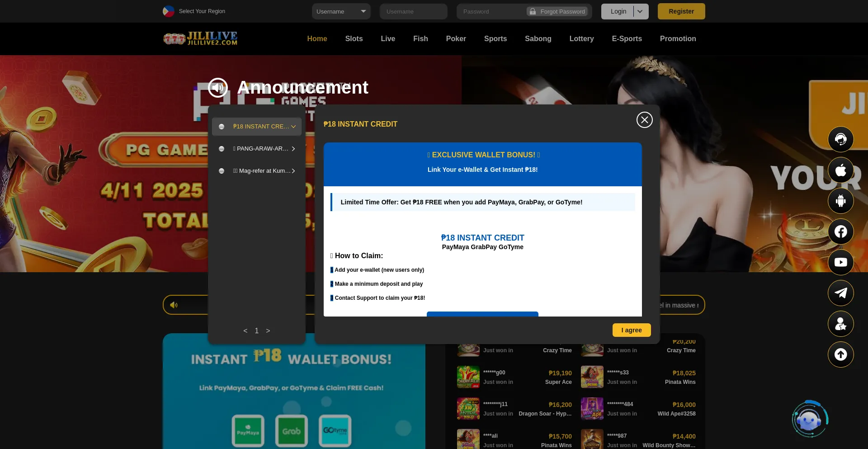Click the Android app download icon

coord(840,201)
